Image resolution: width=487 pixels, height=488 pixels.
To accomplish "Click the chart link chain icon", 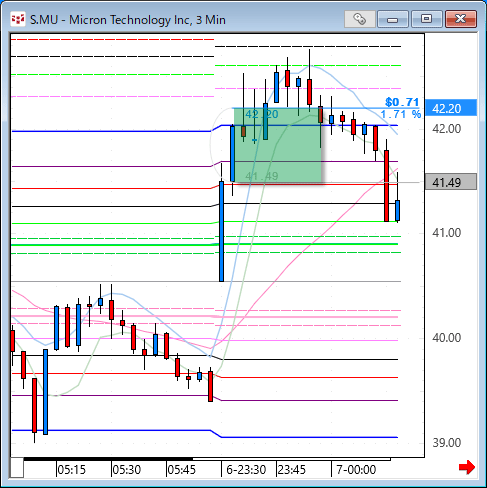I will 360,19.
